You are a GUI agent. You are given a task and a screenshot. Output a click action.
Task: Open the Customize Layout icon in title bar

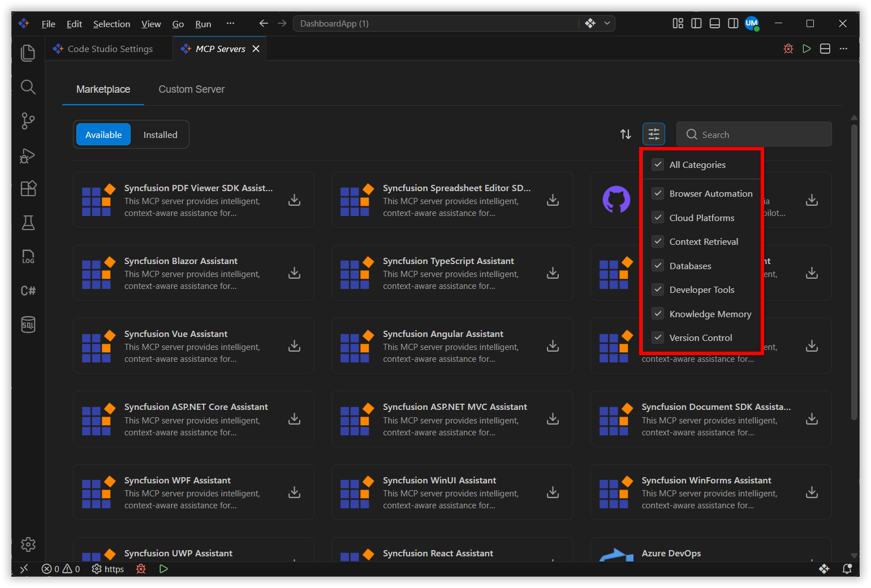678,23
